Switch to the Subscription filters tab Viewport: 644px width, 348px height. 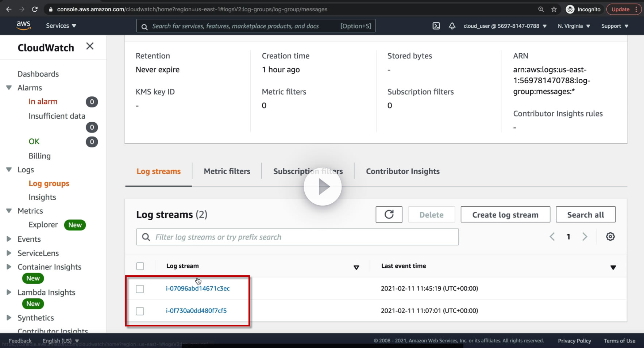pyautogui.click(x=308, y=171)
